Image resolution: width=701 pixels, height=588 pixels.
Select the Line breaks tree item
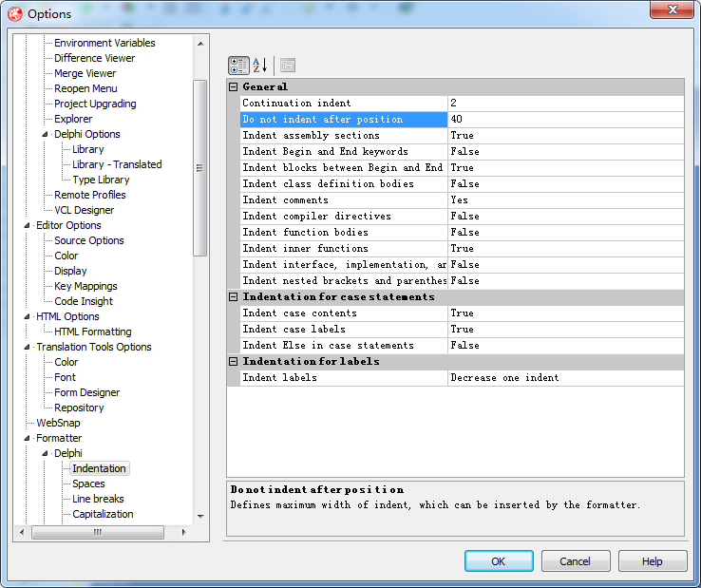[x=98, y=499]
